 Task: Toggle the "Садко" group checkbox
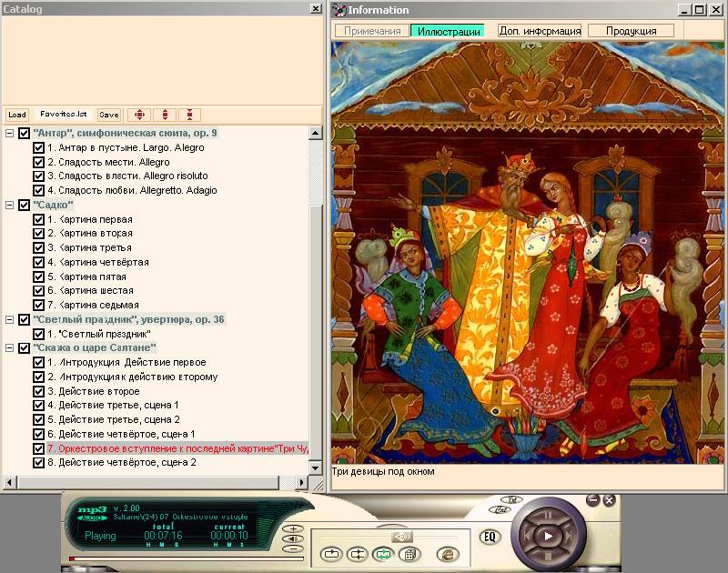point(25,205)
